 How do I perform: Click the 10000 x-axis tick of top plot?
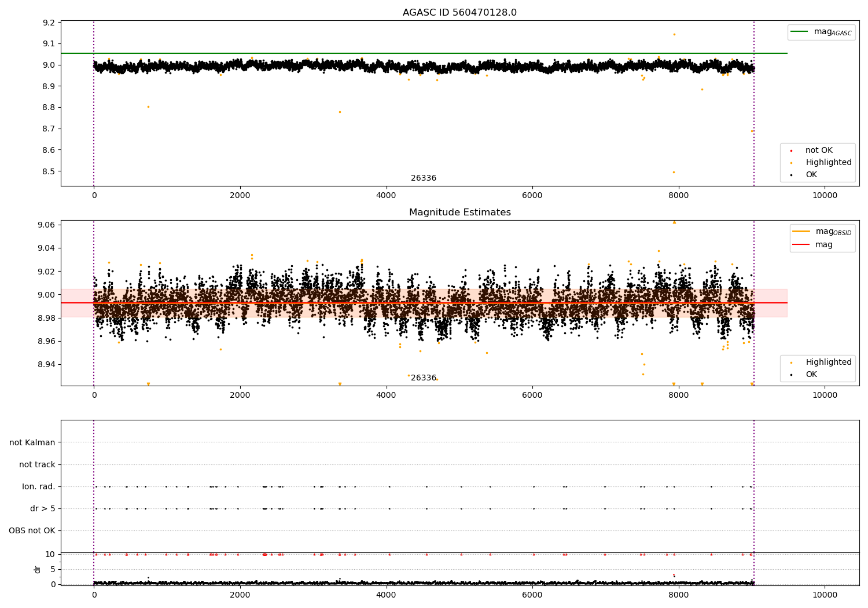click(x=825, y=196)
